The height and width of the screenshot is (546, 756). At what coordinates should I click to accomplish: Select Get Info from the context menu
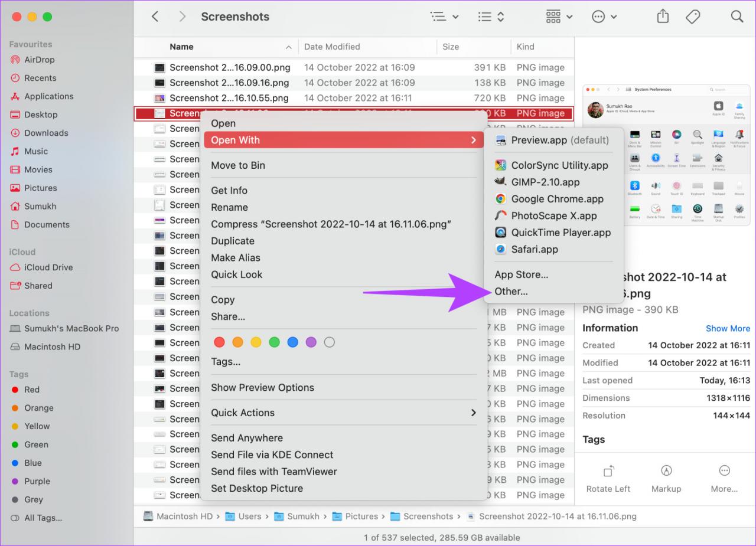(229, 191)
